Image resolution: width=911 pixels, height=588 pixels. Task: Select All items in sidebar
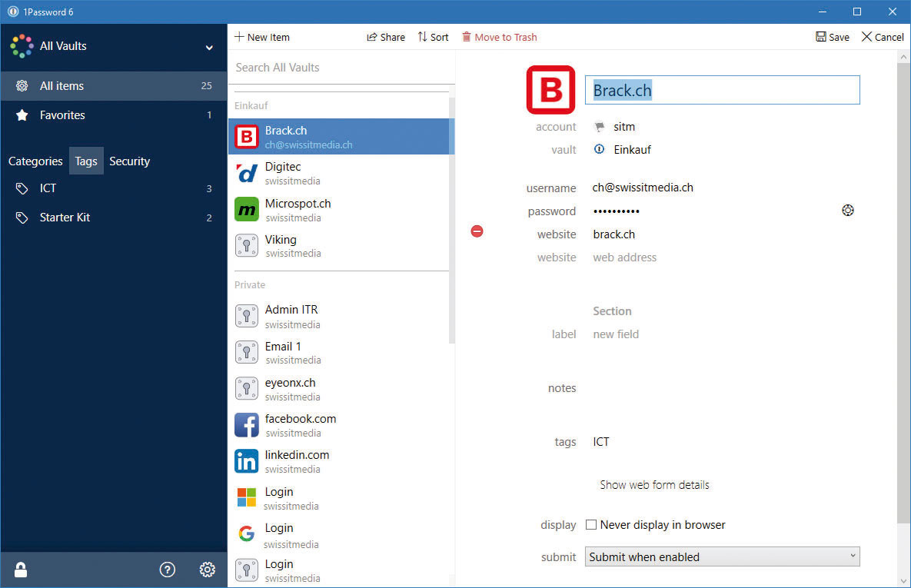[113, 86]
